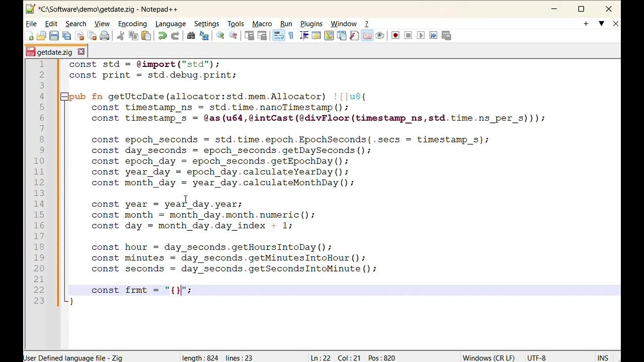Start macro recording with the record icon
Viewport: 644px width, 362px height.
395,35
